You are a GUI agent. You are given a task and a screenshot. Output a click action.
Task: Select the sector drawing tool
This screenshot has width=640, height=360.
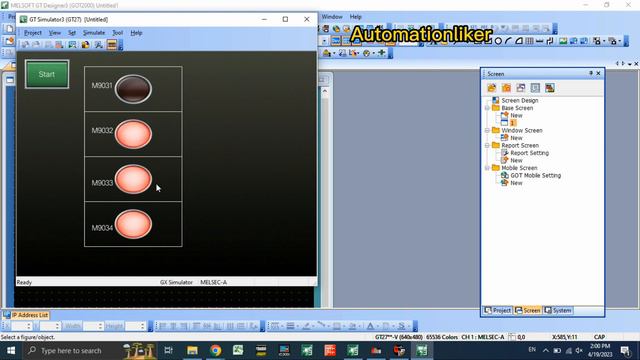click(x=519, y=41)
